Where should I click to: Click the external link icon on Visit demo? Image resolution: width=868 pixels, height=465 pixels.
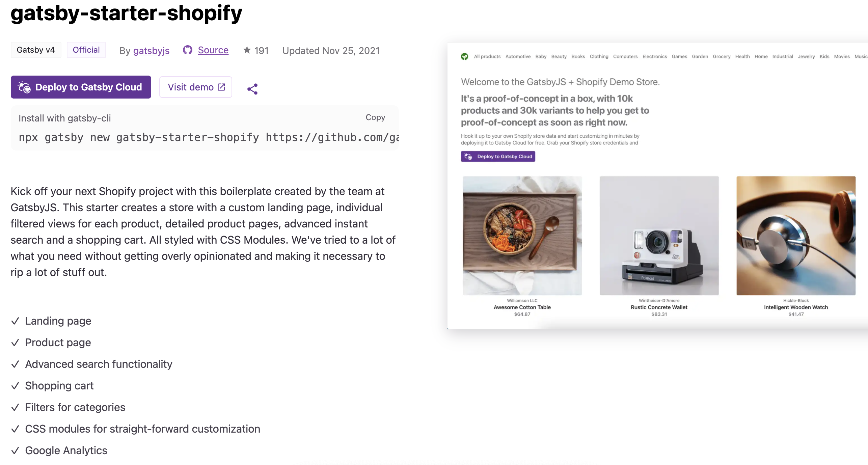(222, 87)
